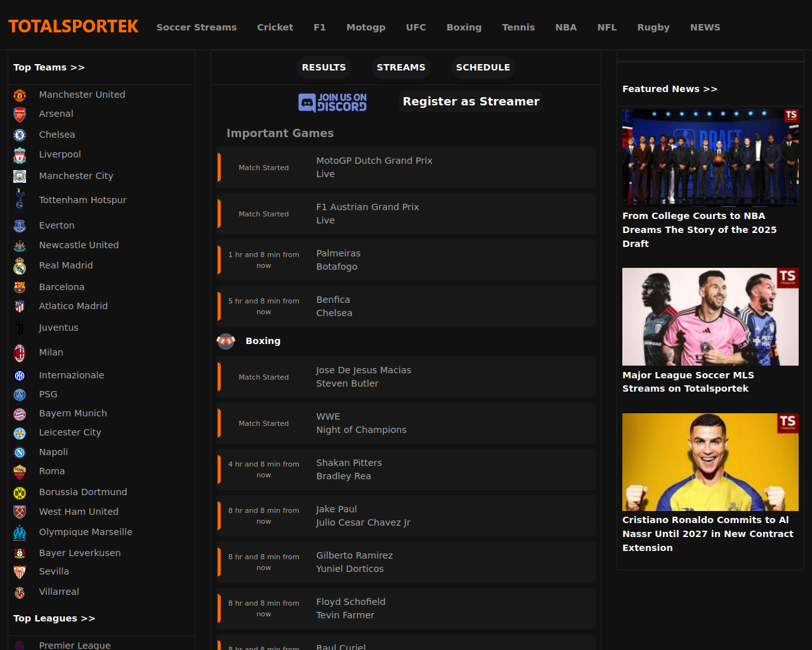Open the Cricket navigation item
Image resolution: width=812 pixels, height=650 pixels.
(x=275, y=27)
